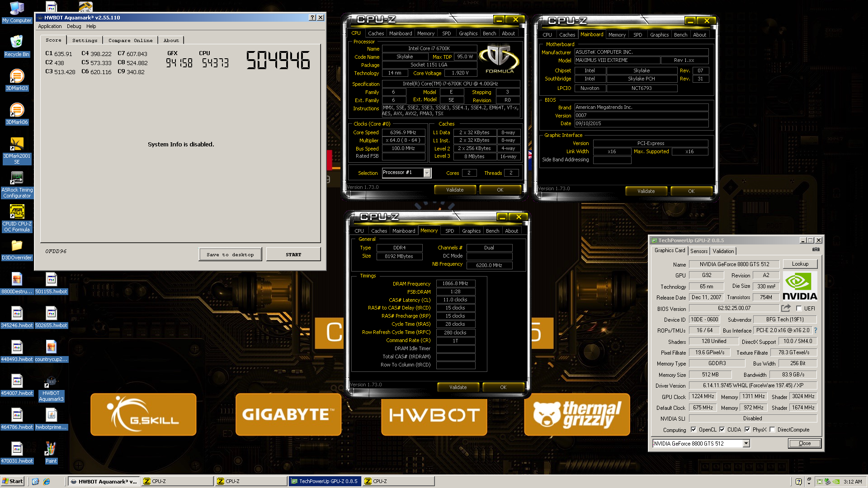Click the Bus Interface help question mark
This screenshot has height=488, width=868.
(x=816, y=330)
